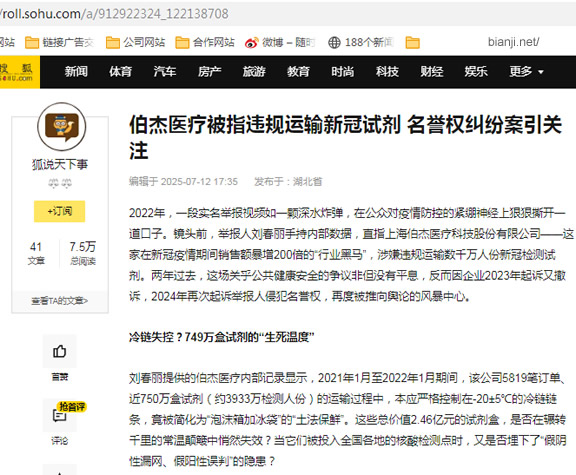Viewport: 576px width, 475px height.
Task: Go to the 科技 section
Action: [x=387, y=72]
